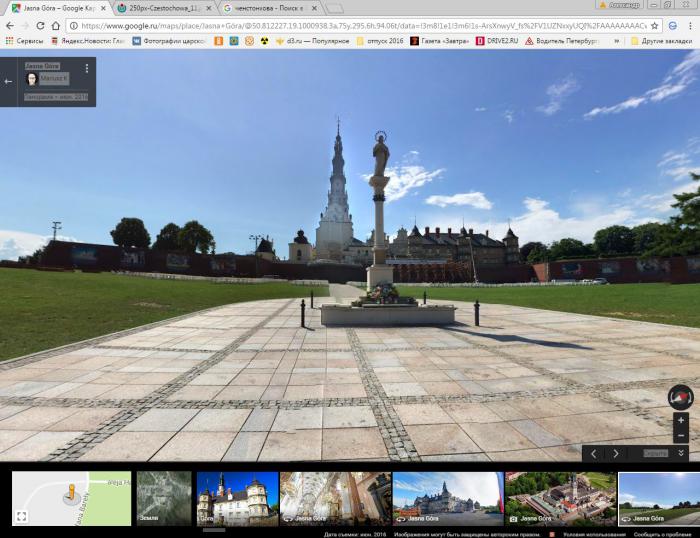Switch to Земля satellite view thumbnail

tap(163, 498)
